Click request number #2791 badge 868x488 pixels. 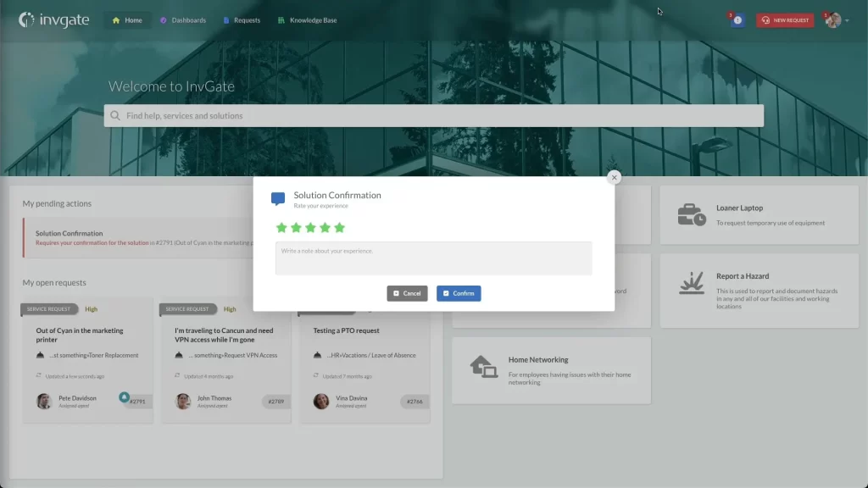(137, 402)
